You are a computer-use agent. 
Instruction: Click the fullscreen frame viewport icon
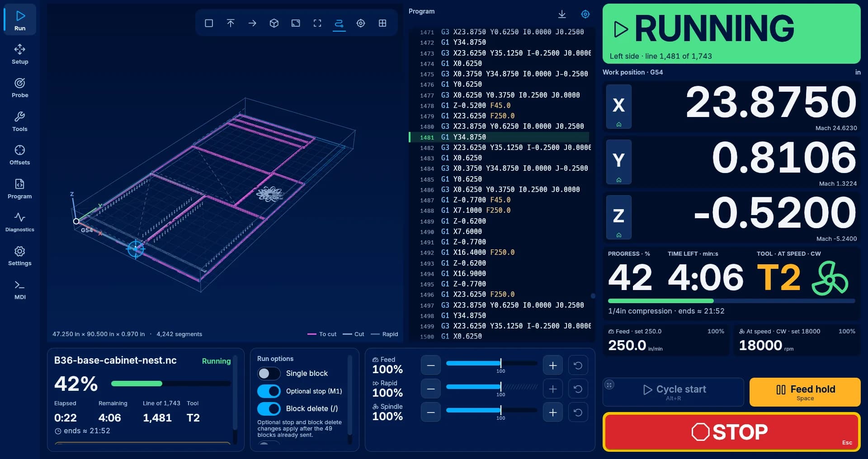[317, 23]
